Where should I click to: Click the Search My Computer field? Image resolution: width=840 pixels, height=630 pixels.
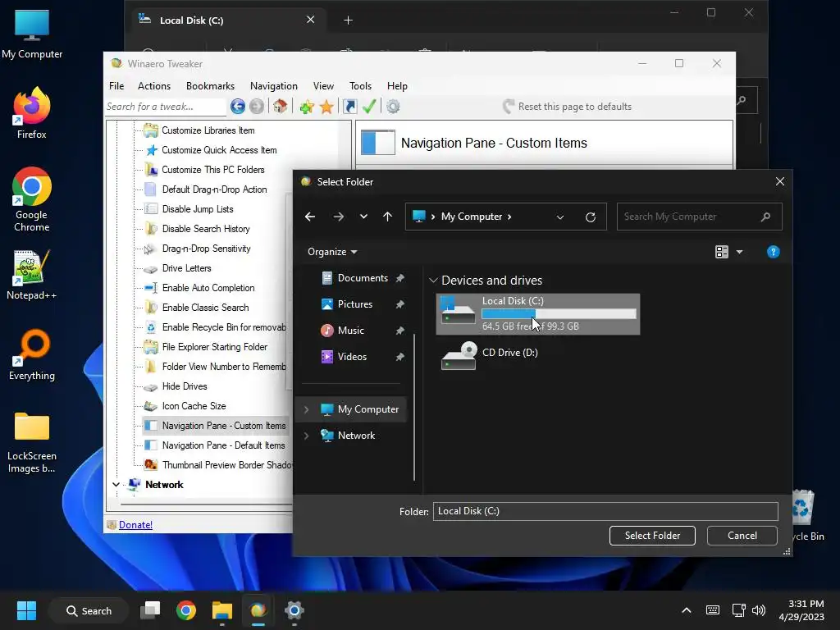point(699,217)
